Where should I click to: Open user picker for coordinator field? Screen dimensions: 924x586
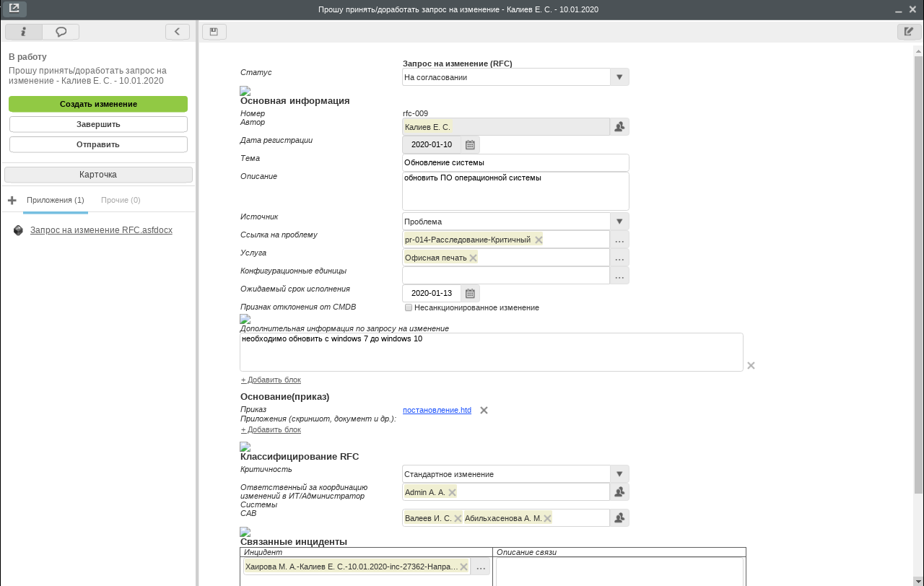pos(619,492)
